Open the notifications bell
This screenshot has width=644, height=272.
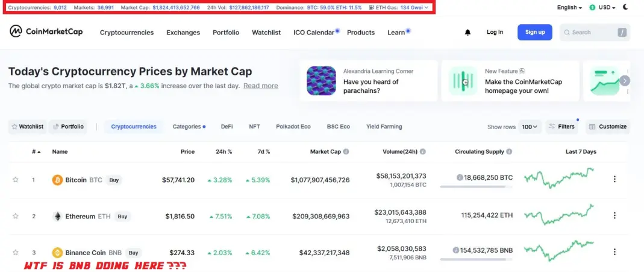[x=467, y=33]
